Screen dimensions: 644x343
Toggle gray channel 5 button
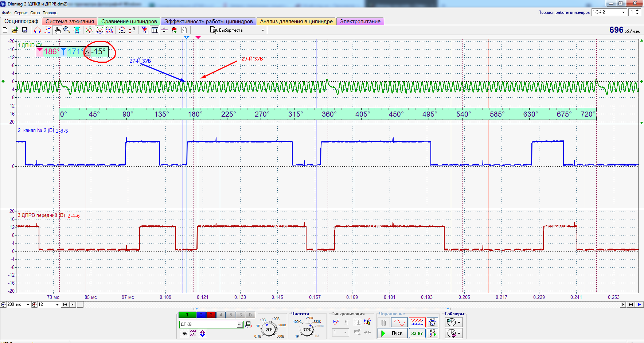[230, 315]
